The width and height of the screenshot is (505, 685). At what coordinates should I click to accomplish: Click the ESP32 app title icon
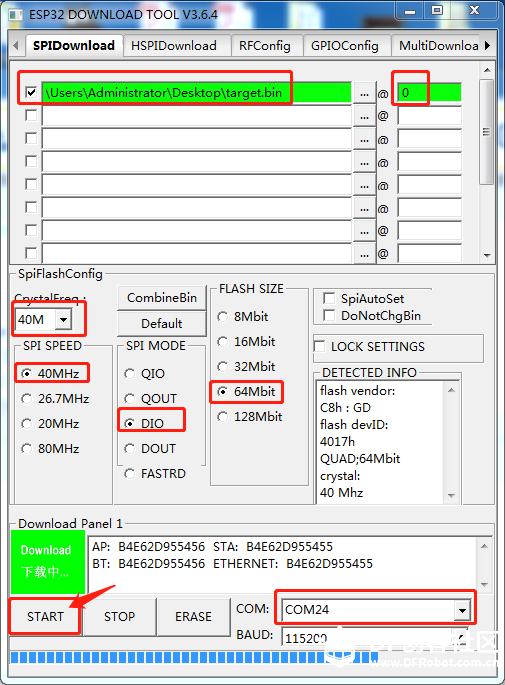click(16, 14)
